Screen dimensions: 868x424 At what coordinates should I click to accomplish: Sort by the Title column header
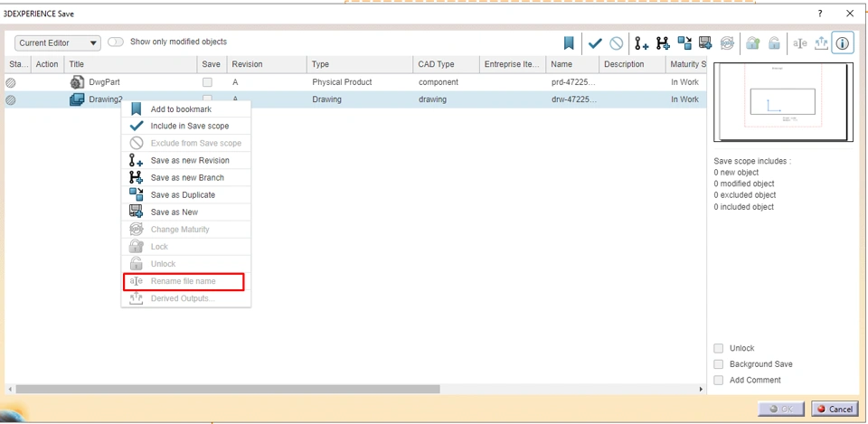pos(130,64)
